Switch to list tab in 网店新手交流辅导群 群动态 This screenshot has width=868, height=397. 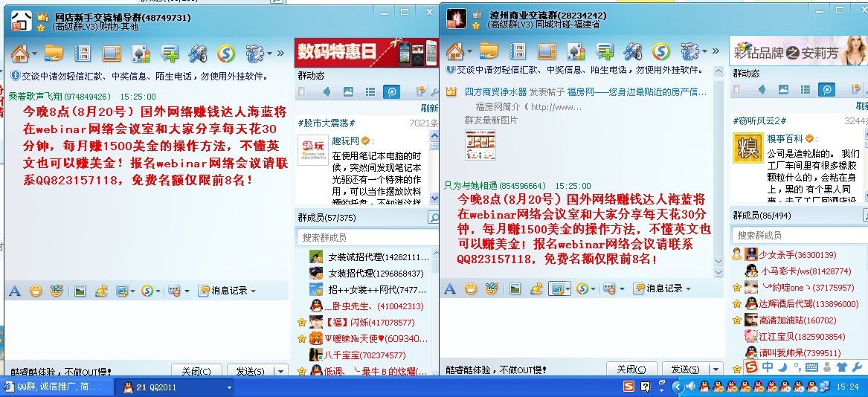370,91
